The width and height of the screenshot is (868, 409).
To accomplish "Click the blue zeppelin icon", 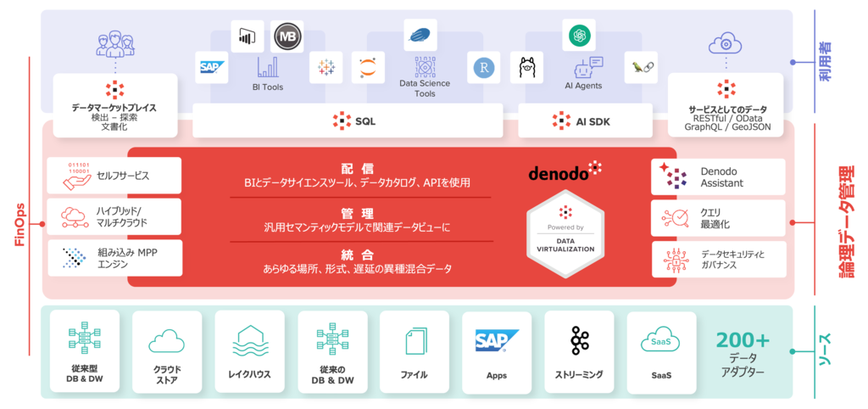I will tap(420, 35).
